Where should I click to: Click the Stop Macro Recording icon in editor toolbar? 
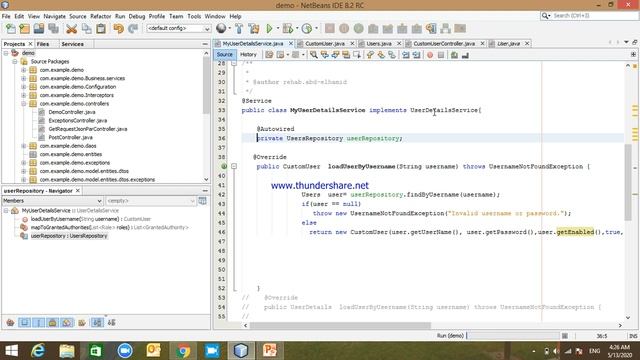441,55
